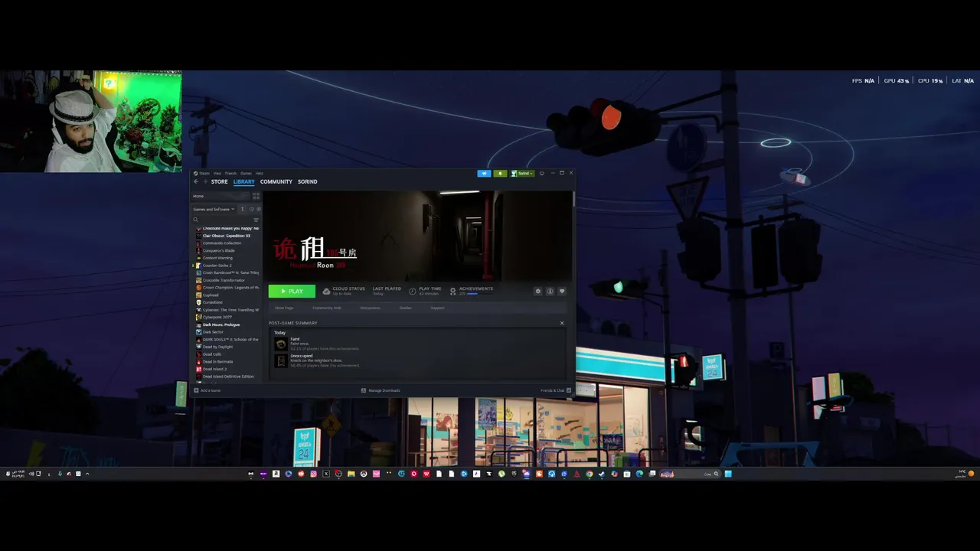This screenshot has height=551, width=980.
Task: Open the COMMUNITY tab
Action: pos(276,181)
